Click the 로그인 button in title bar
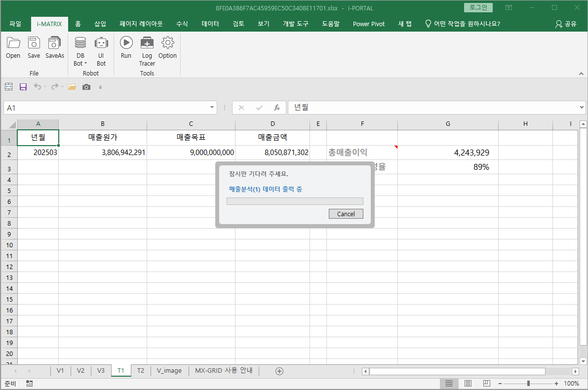This screenshot has width=588, height=390. click(478, 7)
